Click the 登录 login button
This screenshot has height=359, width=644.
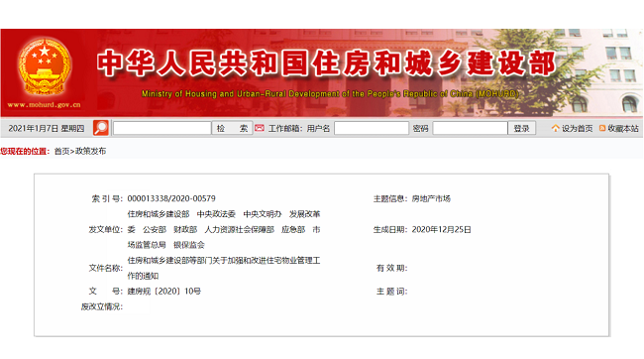pyautogui.click(x=521, y=128)
